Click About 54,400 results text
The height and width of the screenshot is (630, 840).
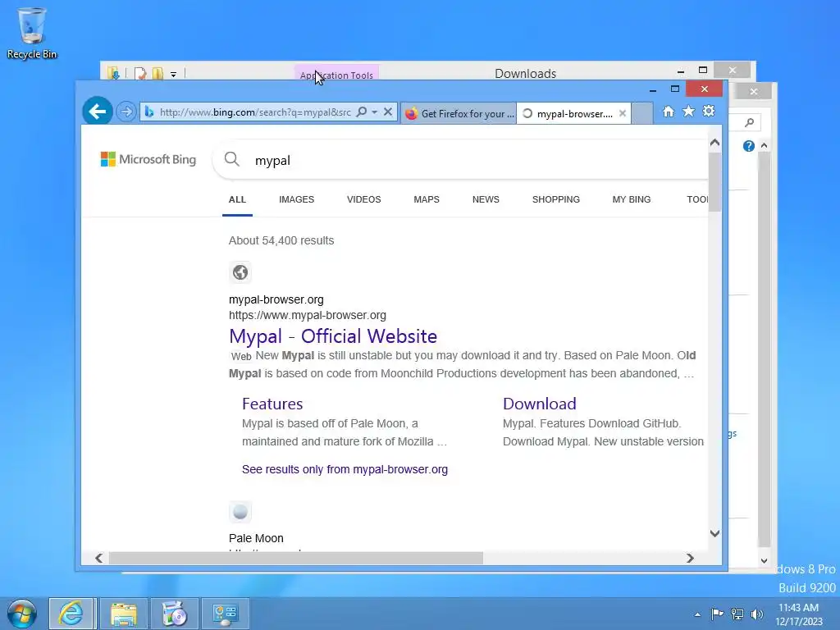281,240
